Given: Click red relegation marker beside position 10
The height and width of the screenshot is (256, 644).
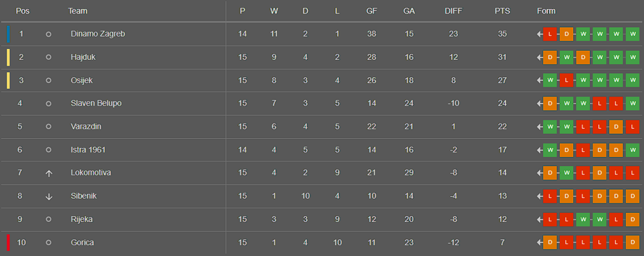Looking at the screenshot, I should click(8, 242).
